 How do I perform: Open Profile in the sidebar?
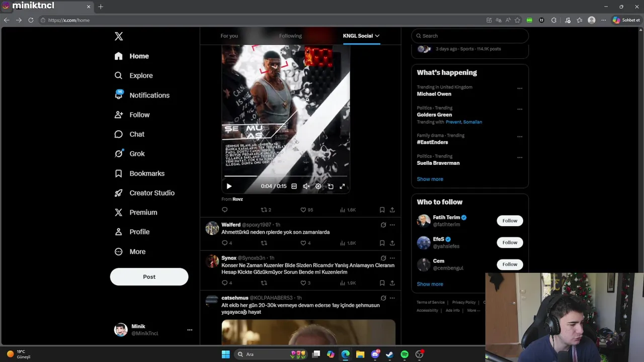click(132, 232)
